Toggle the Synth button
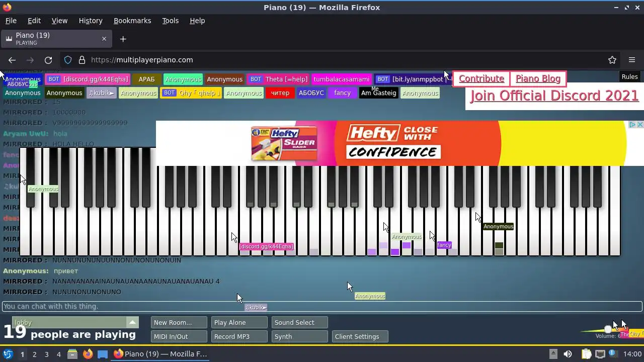The width and height of the screenshot is (644, 362). [x=299, y=336]
